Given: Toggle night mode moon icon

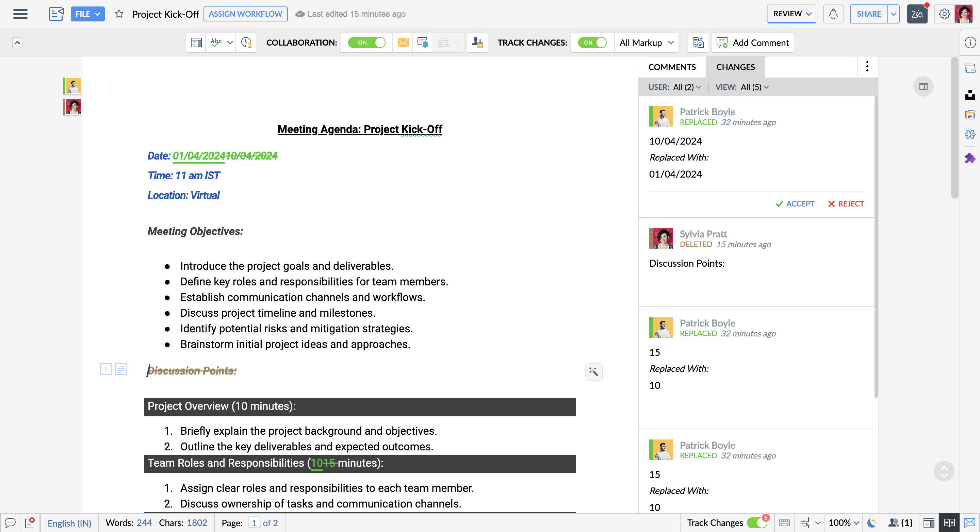Looking at the screenshot, I should [871, 522].
